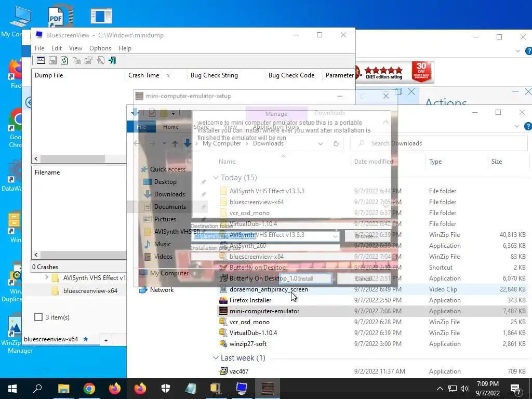532x399 pixels.
Task: Collapse the Last week (1) group
Action: [216, 357]
